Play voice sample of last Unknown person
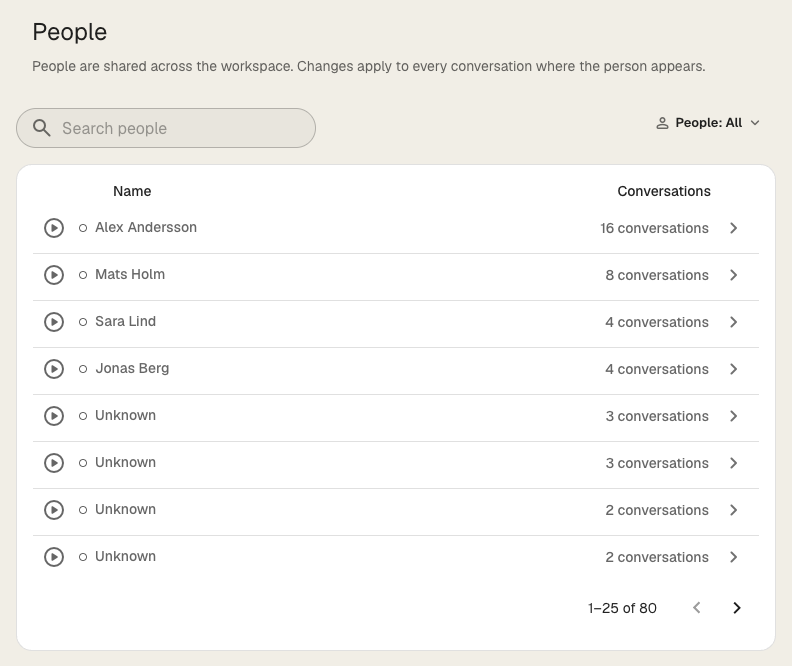Screen dimensions: 792x666 click(x=54, y=556)
